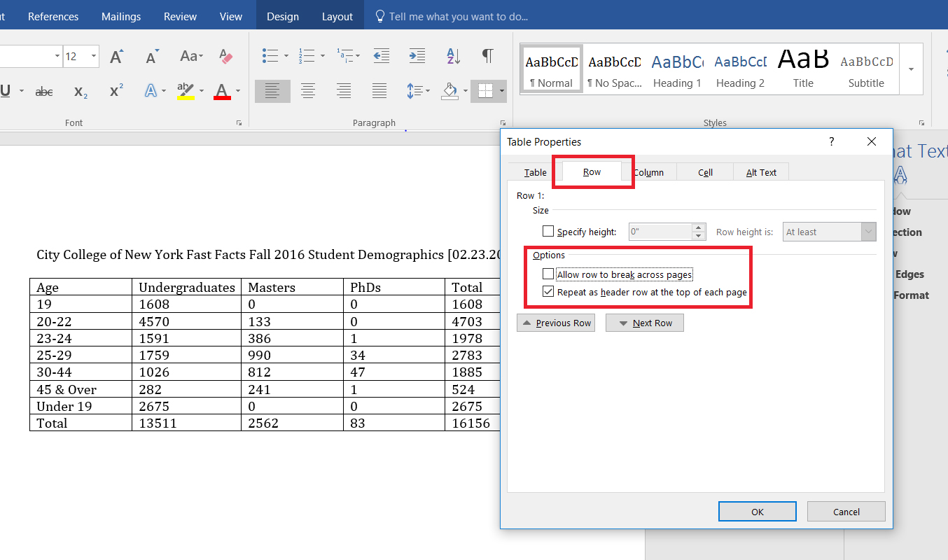Open the font color dropdown arrow
Image resolution: width=948 pixels, height=560 pixels.
coord(238,91)
